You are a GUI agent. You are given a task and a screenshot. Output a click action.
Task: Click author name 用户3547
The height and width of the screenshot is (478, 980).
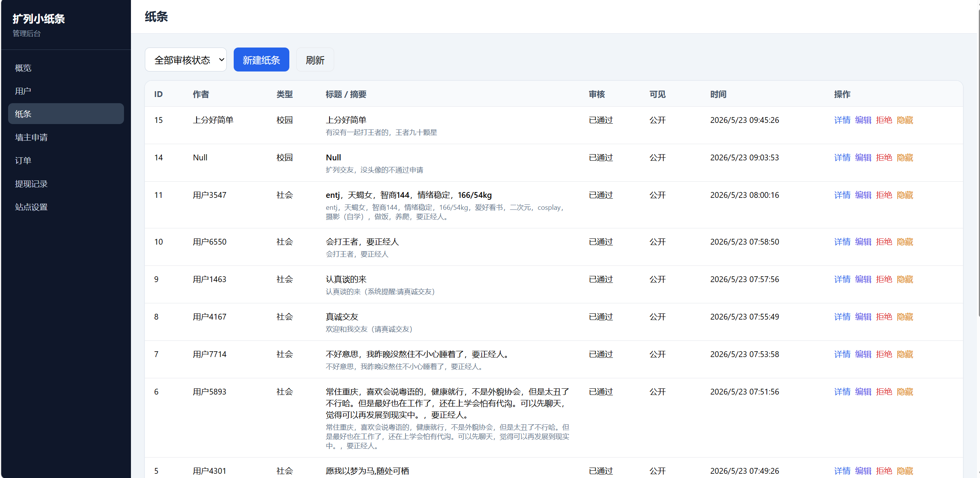click(209, 195)
